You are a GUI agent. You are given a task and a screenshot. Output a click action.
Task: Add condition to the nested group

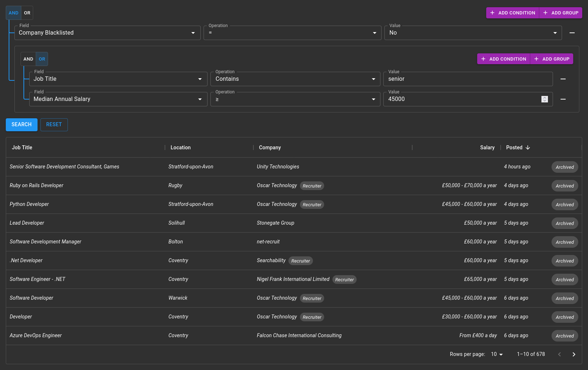click(x=504, y=59)
